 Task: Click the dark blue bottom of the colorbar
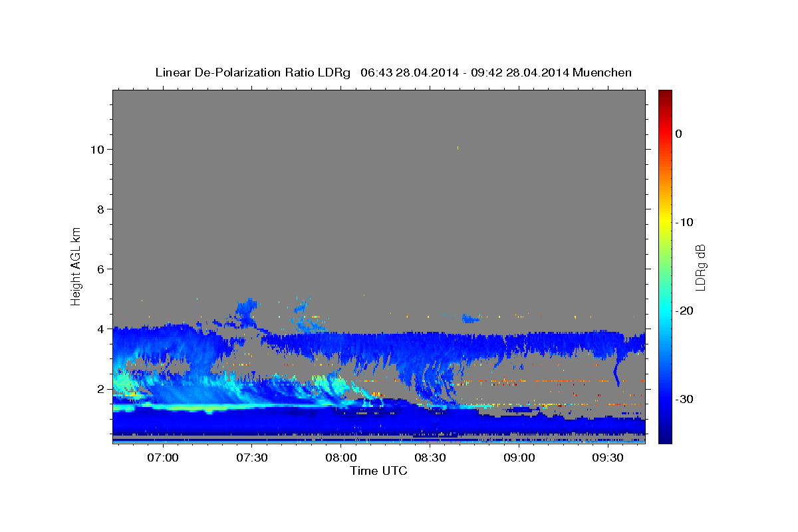[x=665, y=437]
